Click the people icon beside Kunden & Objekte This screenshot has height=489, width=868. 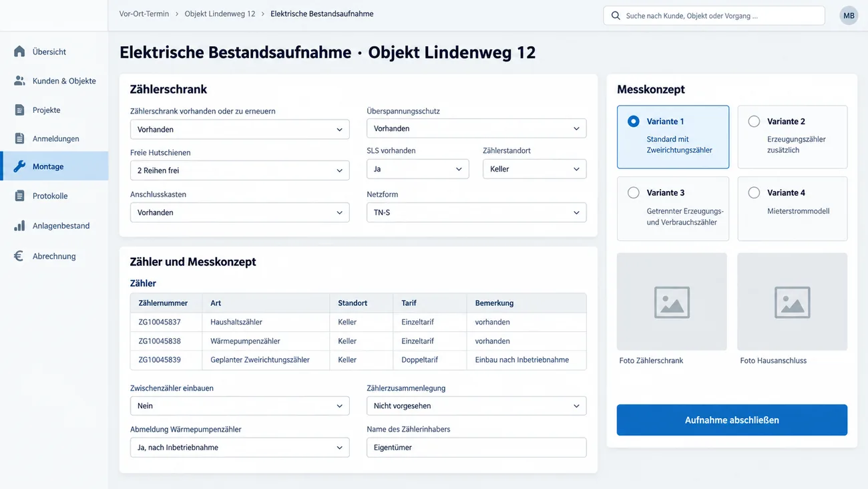(x=19, y=81)
